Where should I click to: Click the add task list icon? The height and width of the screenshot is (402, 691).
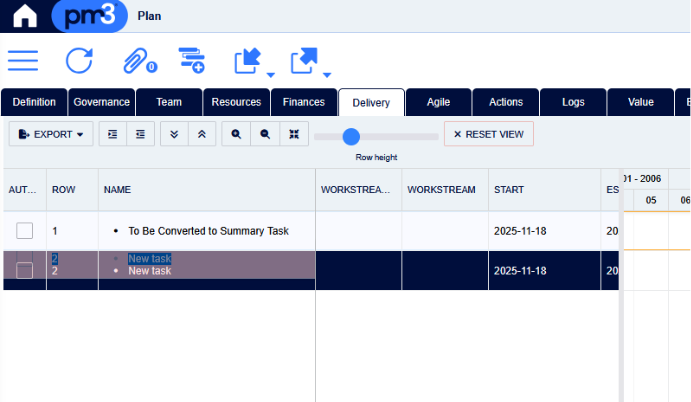tap(192, 60)
